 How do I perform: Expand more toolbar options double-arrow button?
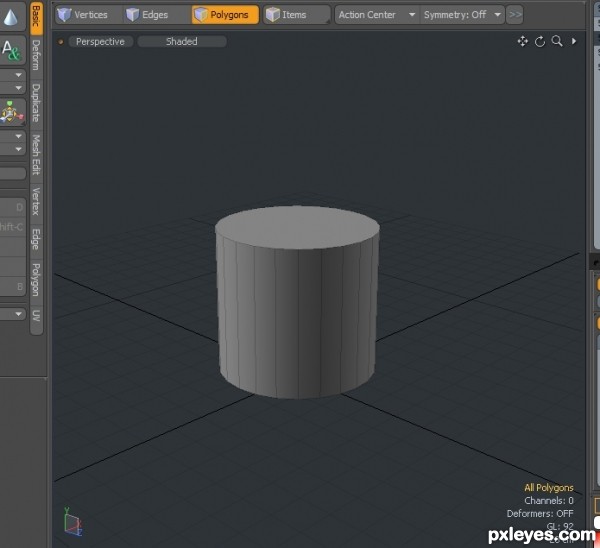click(x=515, y=15)
